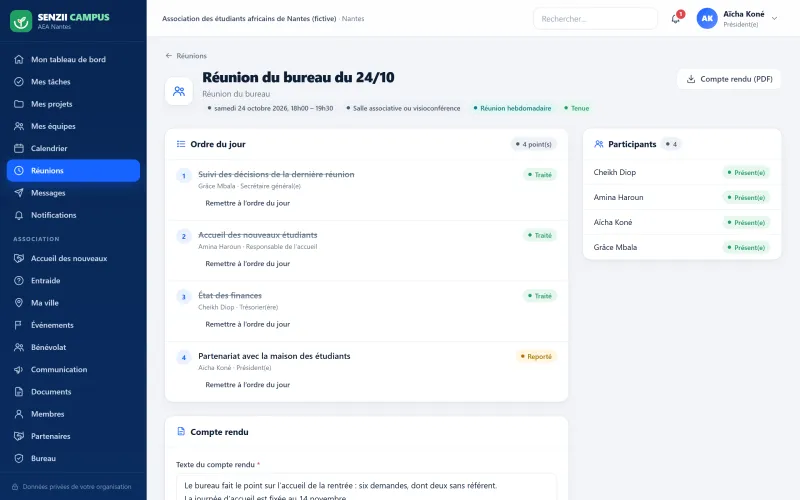
Task: Click the download icon in Compte rendu (PDF)
Action: click(x=691, y=79)
